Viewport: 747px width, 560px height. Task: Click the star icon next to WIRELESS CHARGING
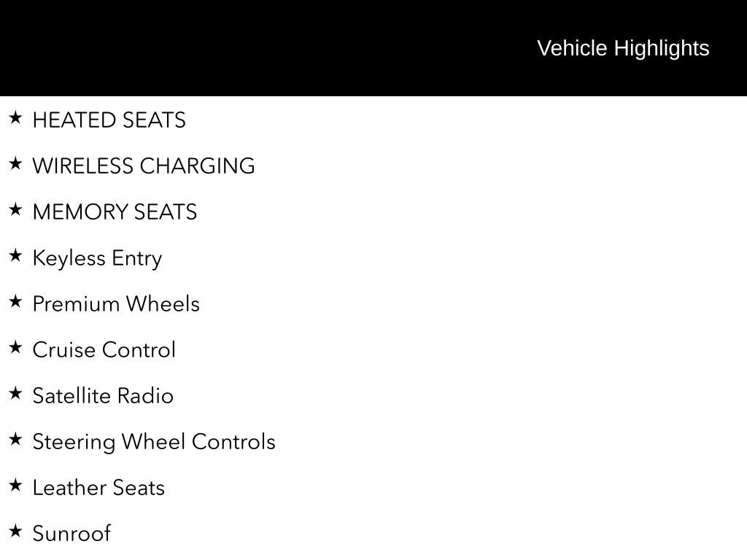[x=15, y=163]
